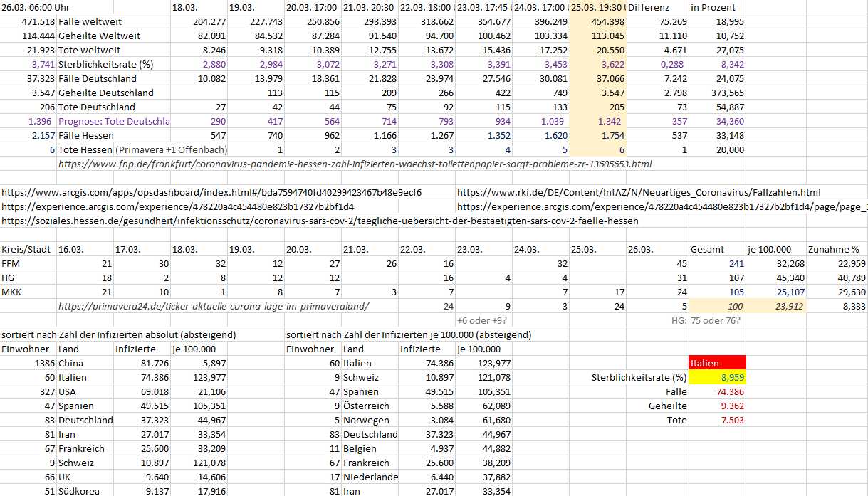Select Italy's Geheilte value "9.362"

[732, 406]
